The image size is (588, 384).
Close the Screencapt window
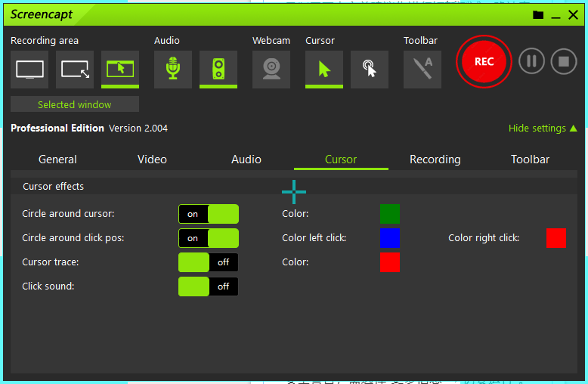[573, 15]
